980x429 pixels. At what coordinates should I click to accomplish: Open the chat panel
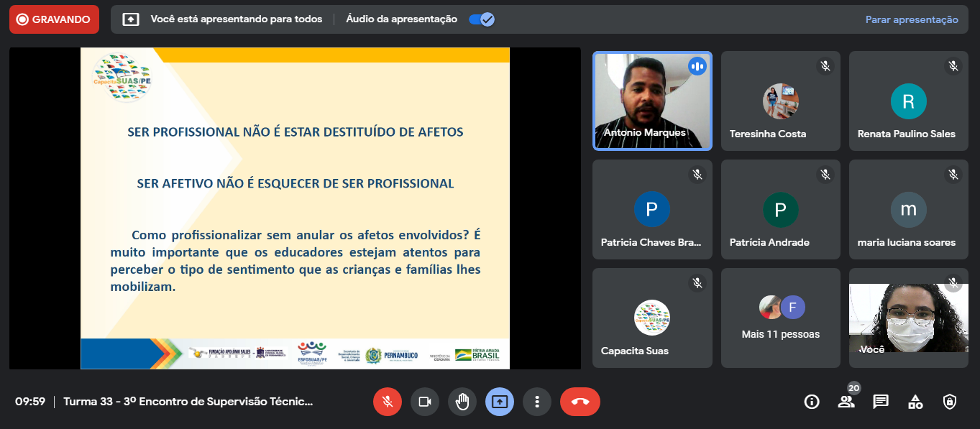pos(881,402)
